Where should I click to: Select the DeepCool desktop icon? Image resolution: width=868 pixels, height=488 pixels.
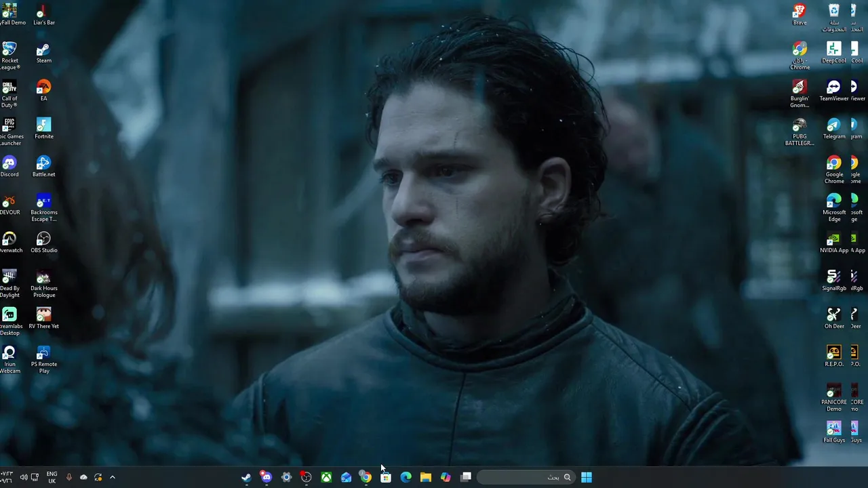[x=834, y=53]
